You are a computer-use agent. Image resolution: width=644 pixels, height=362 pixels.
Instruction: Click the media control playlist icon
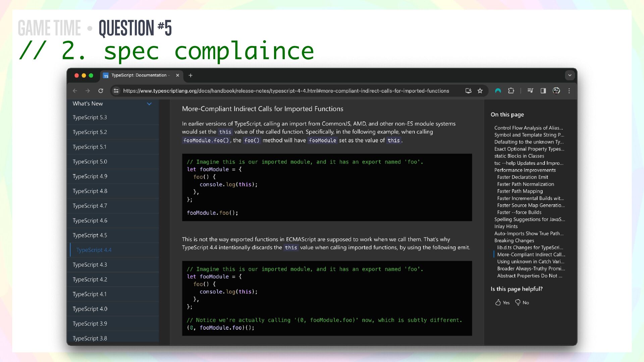530,91
